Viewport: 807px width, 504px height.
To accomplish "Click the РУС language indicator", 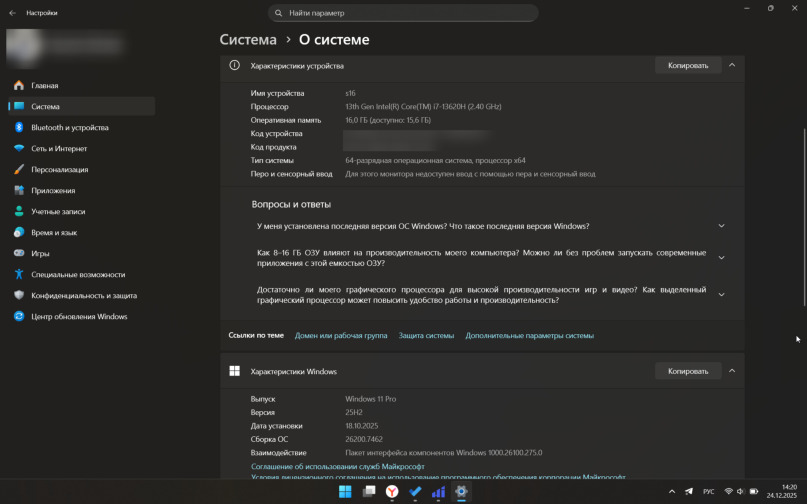I will pos(709,492).
